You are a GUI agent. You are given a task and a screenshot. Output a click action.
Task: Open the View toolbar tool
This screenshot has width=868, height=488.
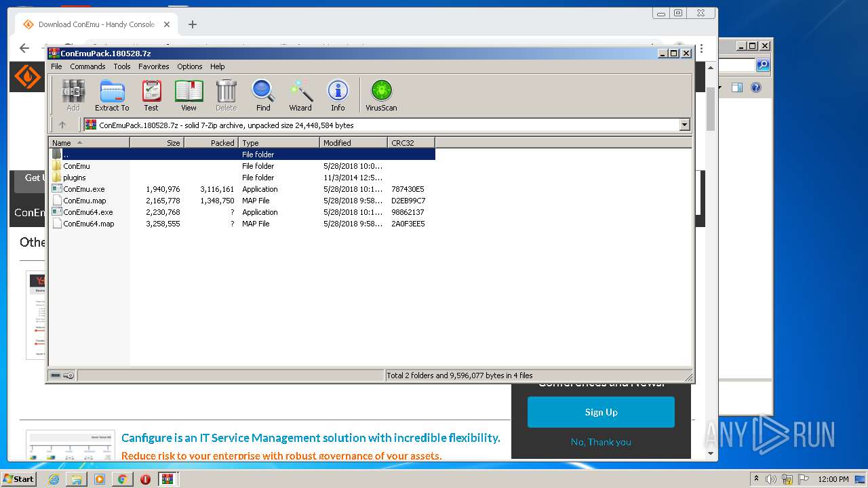pyautogui.click(x=189, y=96)
